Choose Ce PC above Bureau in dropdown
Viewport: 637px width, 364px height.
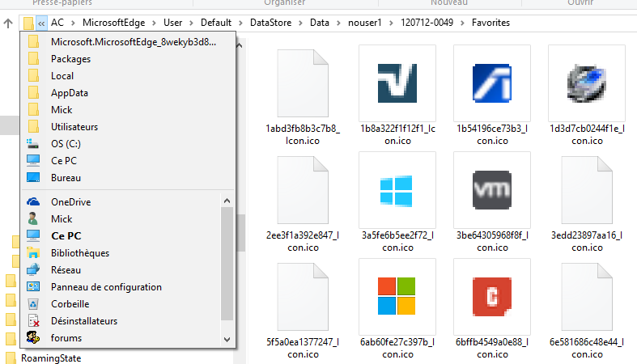[128, 161]
